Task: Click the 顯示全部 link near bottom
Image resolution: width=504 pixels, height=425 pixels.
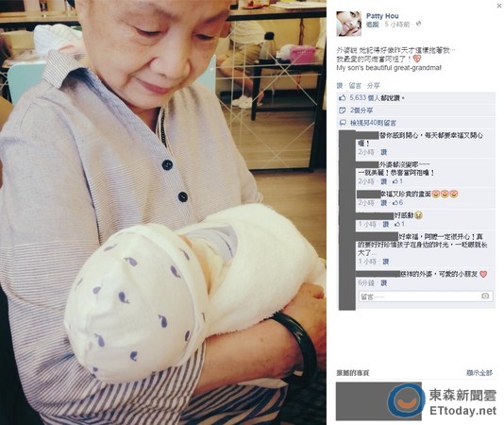Action: tap(479, 373)
